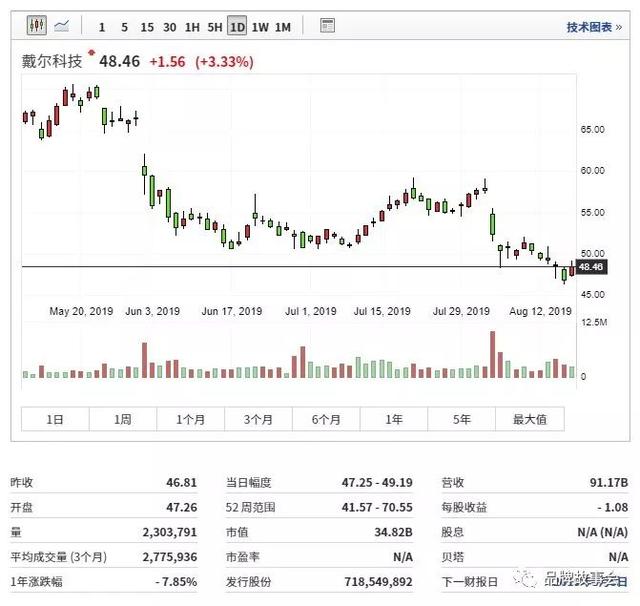
Task: Select the 15 minute interval
Action: pyautogui.click(x=147, y=27)
